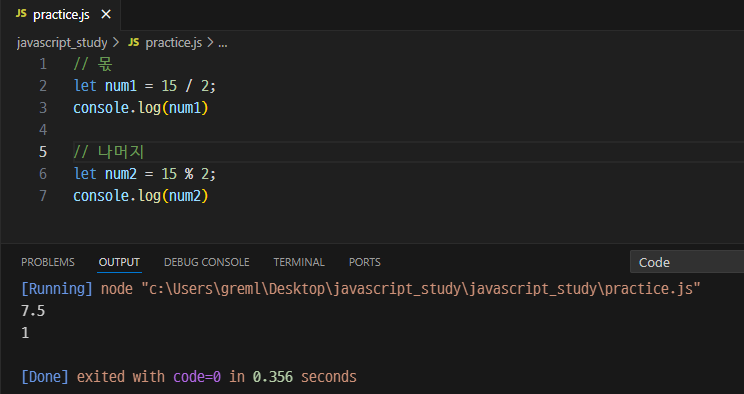
Task: Click 'console.log(num2)' code line
Action: pos(141,196)
